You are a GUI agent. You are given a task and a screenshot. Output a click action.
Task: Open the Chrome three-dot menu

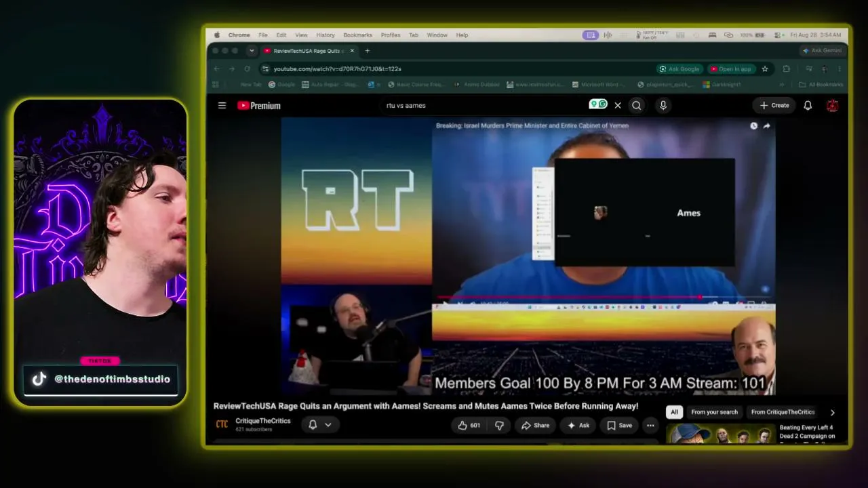pos(840,68)
